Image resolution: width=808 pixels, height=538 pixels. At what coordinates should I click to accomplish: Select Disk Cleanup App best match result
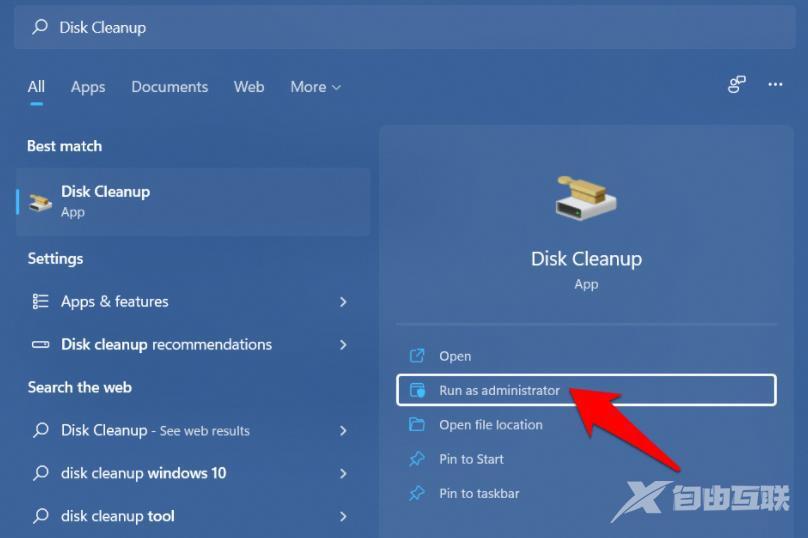[x=193, y=201]
